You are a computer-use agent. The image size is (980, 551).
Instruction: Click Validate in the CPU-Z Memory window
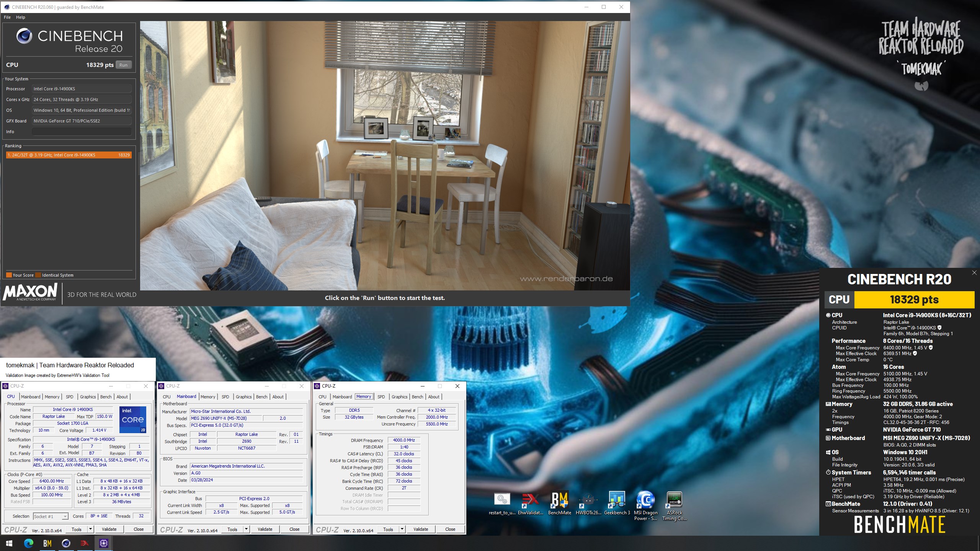[421, 529]
